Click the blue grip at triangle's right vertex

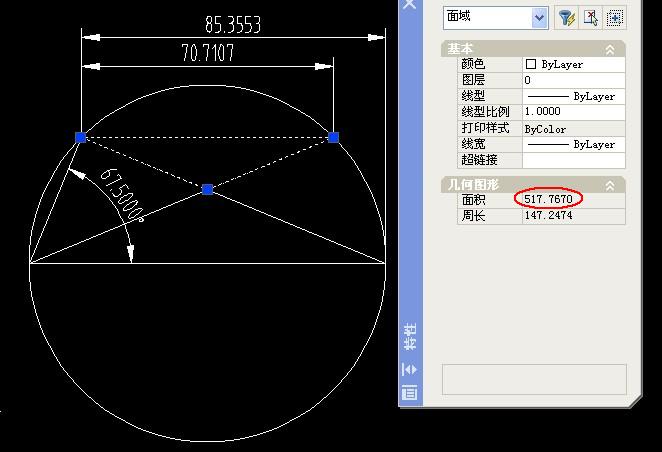click(334, 137)
